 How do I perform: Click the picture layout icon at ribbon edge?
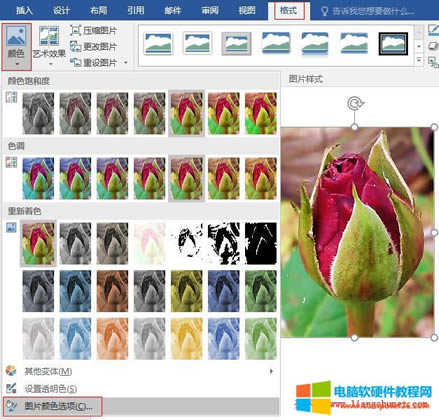click(433, 62)
